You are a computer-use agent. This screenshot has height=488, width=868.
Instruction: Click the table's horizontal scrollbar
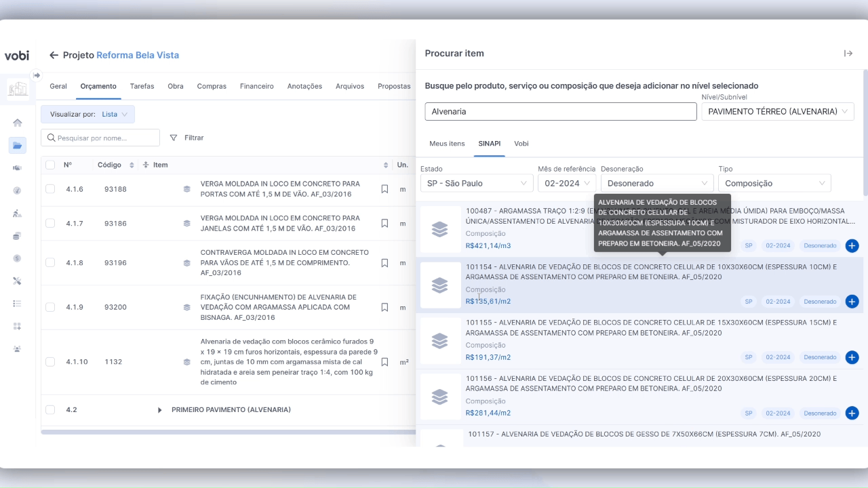[x=228, y=432]
